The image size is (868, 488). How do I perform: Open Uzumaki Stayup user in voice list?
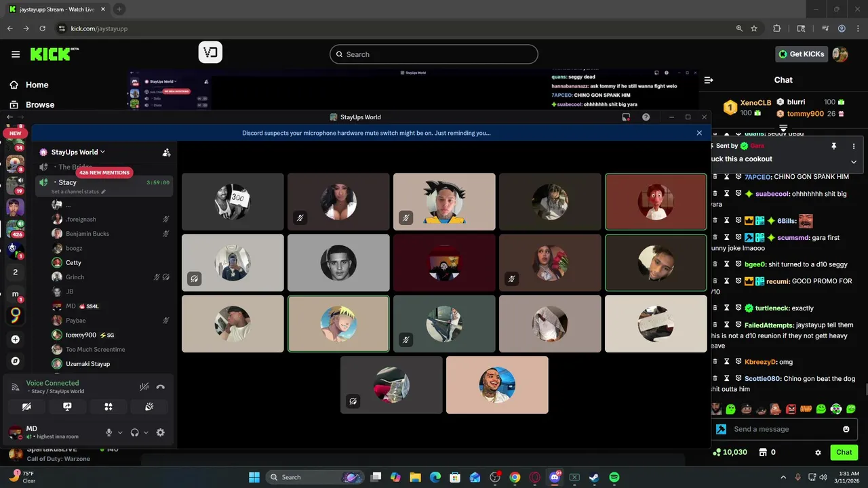click(87, 364)
